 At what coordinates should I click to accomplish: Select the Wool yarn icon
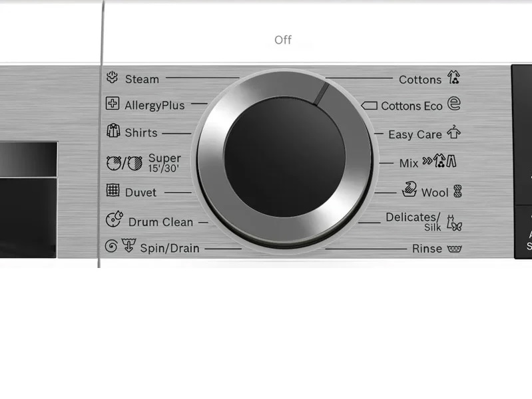coord(458,192)
